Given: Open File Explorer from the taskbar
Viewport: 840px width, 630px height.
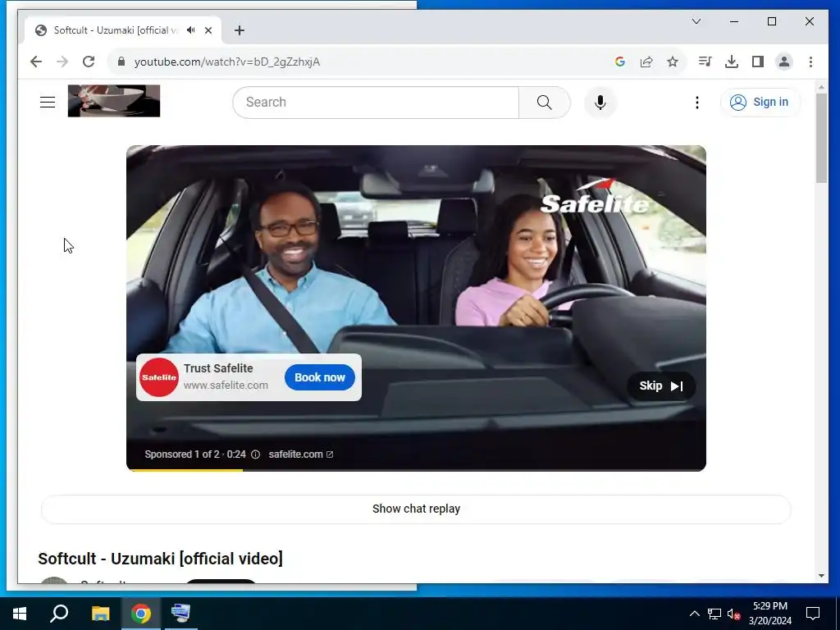Looking at the screenshot, I should (100, 614).
